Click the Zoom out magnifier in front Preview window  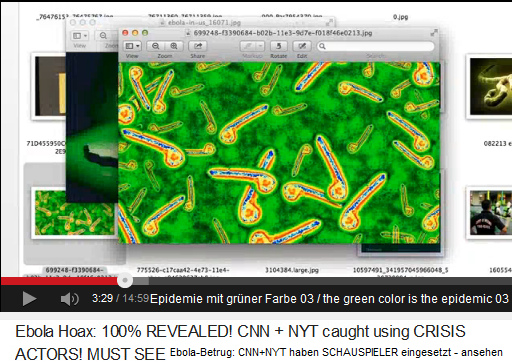(156, 46)
